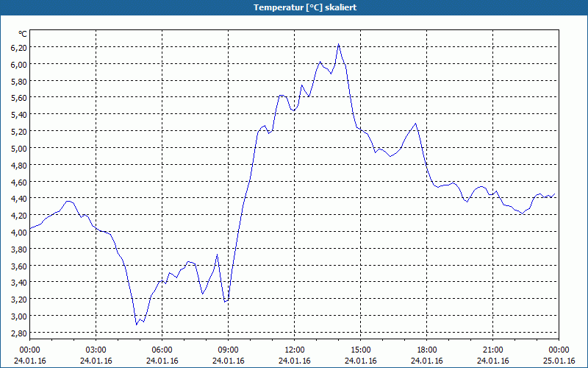Select the 6,00 y-axis label
This screenshot has width=588, height=368.
(20, 64)
